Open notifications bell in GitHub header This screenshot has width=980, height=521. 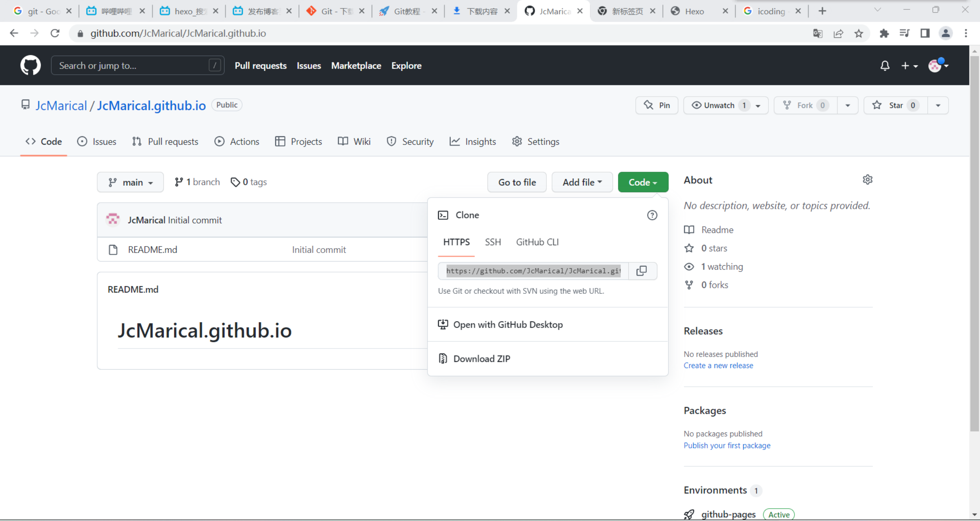(x=884, y=66)
